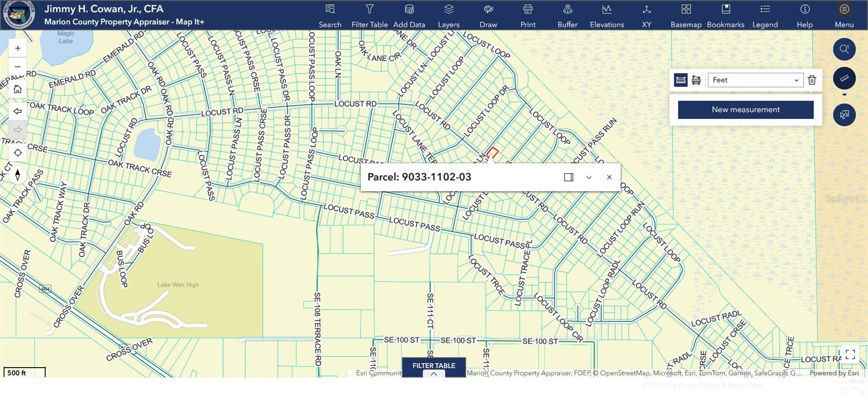Open Bookmarks from the toolbar
The width and height of the screenshot is (868, 397).
click(725, 15)
